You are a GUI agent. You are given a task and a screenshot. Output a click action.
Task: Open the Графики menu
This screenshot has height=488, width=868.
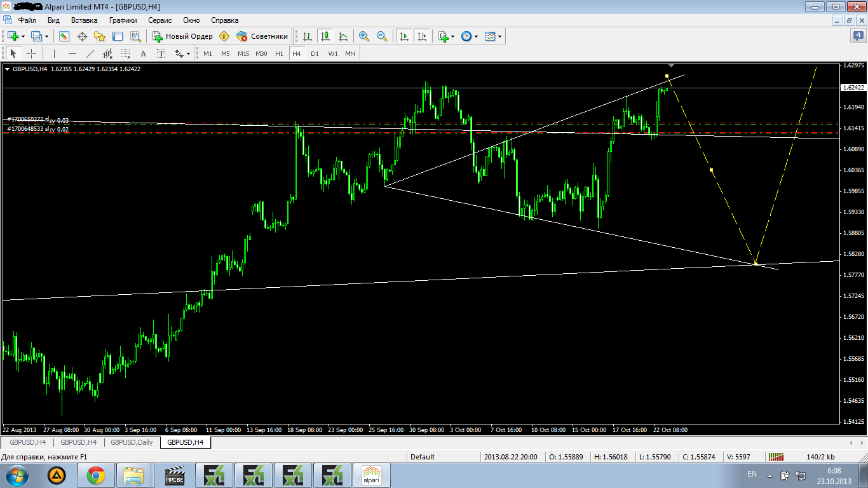[x=123, y=20]
